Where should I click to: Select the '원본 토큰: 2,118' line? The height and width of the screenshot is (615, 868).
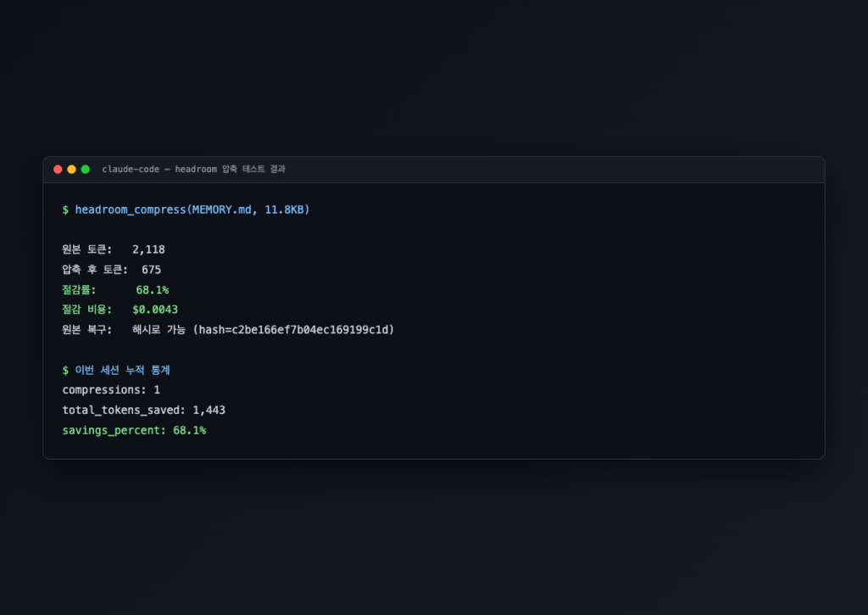(114, 249)
